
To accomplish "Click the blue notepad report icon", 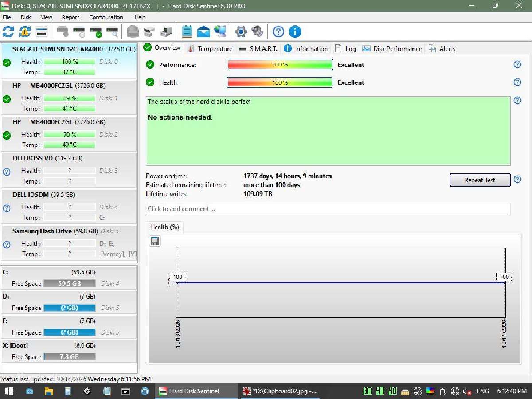I will coord(187,32).
